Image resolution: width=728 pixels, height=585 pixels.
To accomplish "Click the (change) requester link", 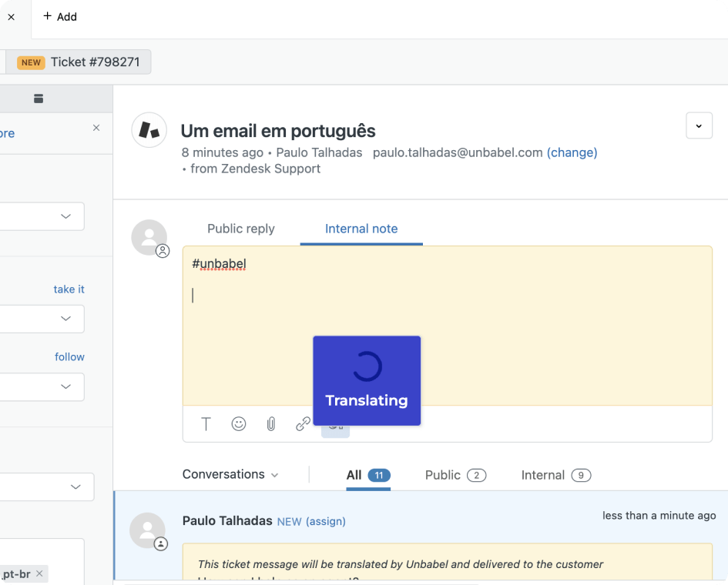I will pos(572,152).
